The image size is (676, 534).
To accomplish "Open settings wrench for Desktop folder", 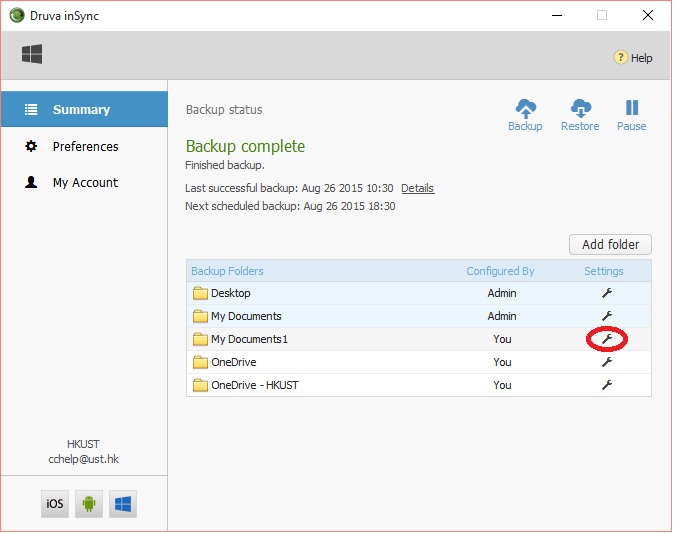I will point(605,293).
